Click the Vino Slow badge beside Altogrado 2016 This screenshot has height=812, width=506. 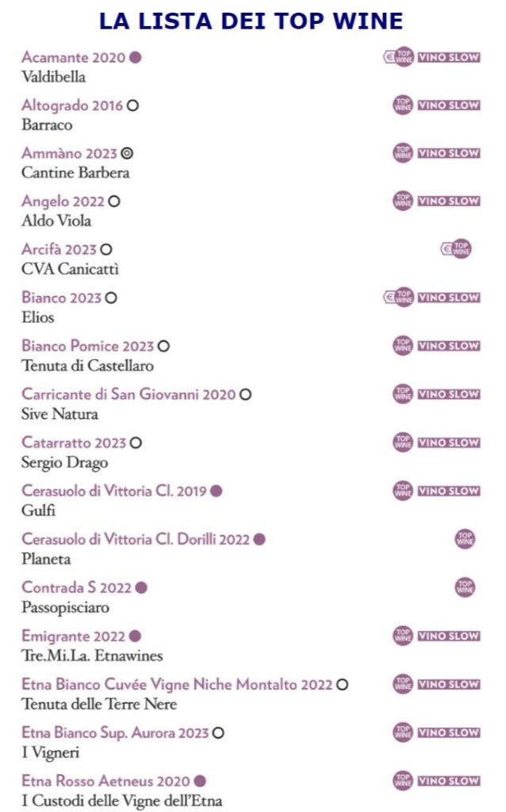(x=449, y=105)
